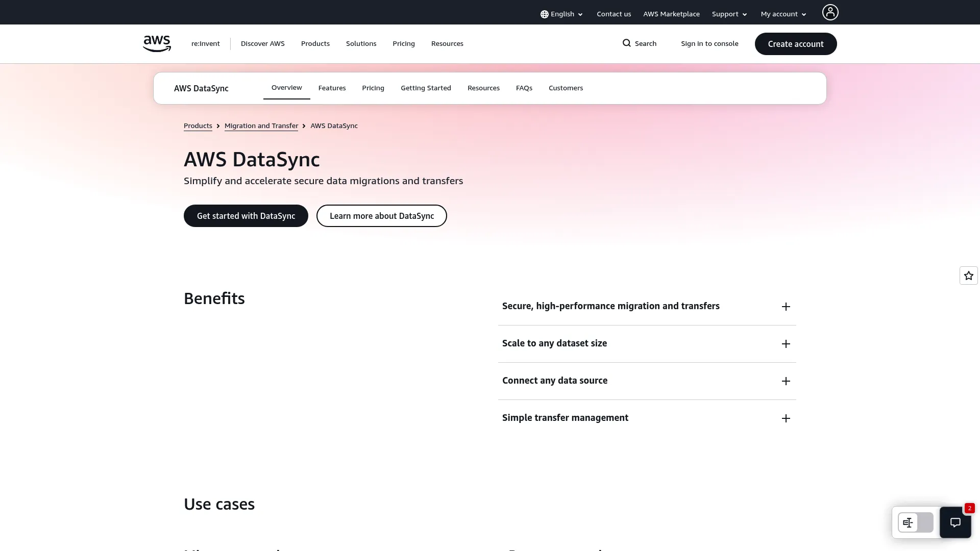This screenshot has width=980, height=551.
Task: Click Sign in to console
Action: [709, 43]
